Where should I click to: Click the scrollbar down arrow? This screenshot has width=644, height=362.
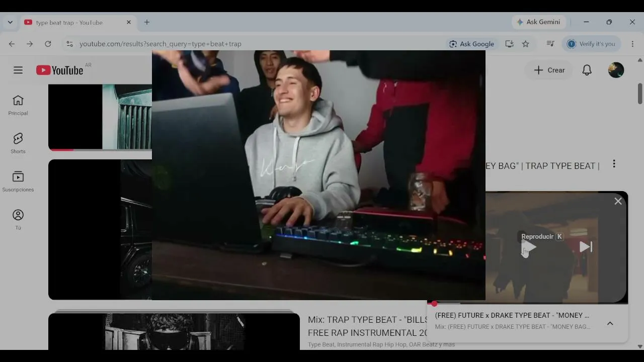(x=640, y=346)
